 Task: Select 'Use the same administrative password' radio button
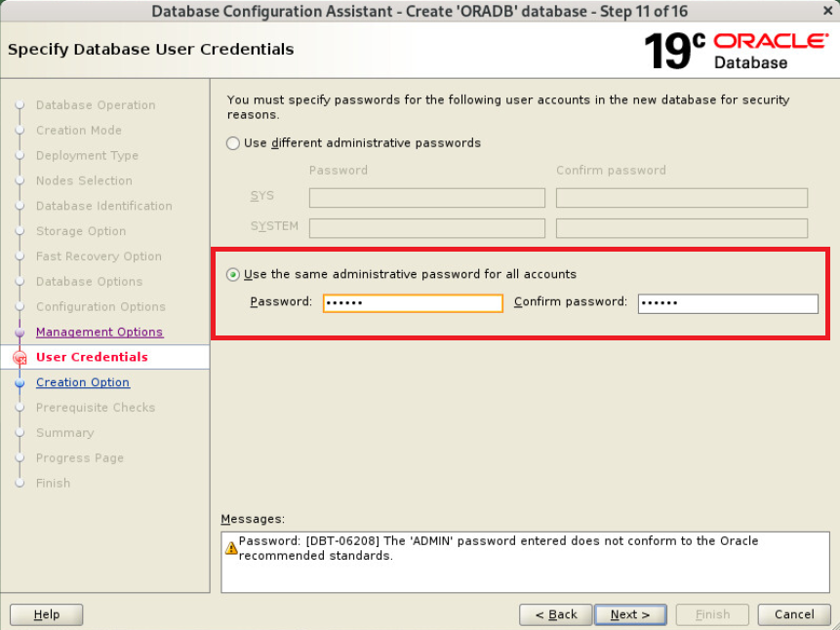232,275
